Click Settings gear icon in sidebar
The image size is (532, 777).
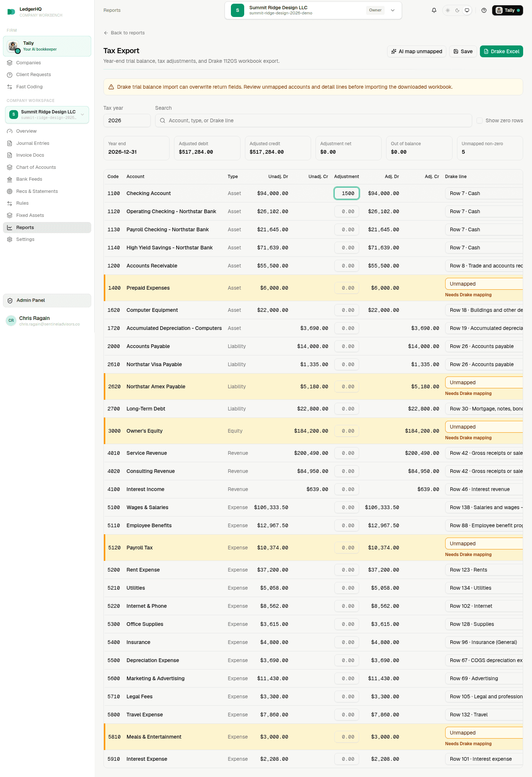point(10,239)
